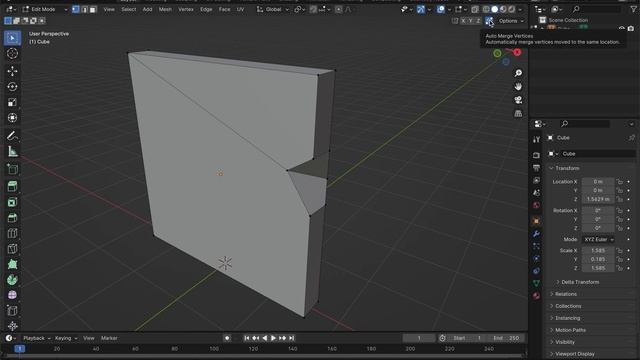Select the Spin tool
Image resolution: width=640 pixels, height=360 pixels.
[x=12, y=280]
